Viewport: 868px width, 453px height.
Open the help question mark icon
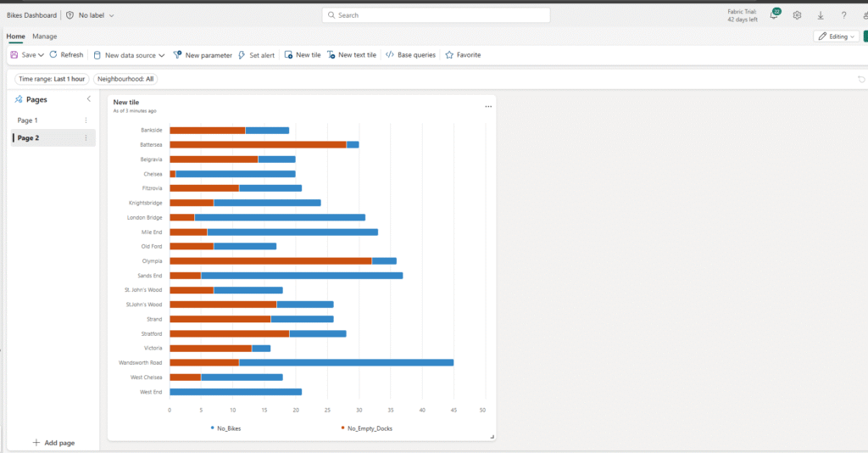(843, 15)
